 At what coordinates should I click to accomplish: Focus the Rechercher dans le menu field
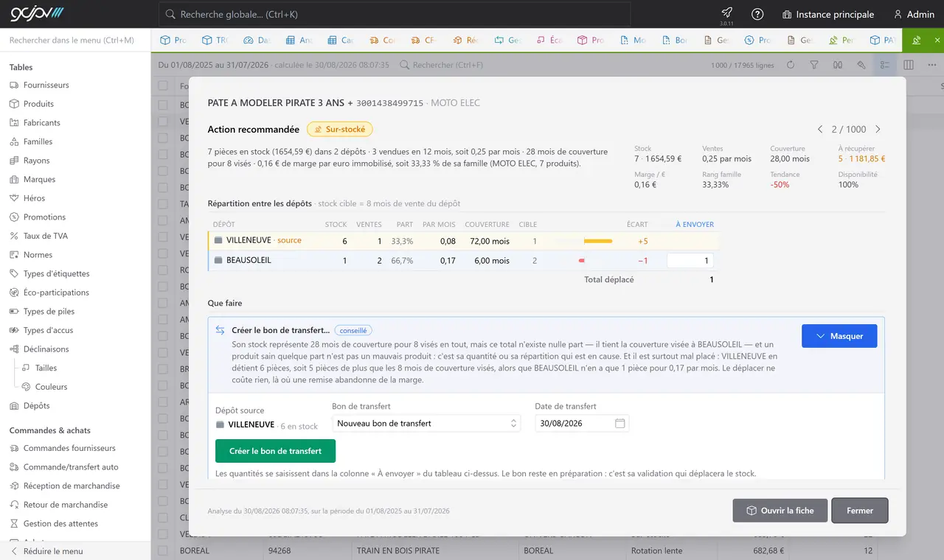pyautogui.click(x=75, y=40)
